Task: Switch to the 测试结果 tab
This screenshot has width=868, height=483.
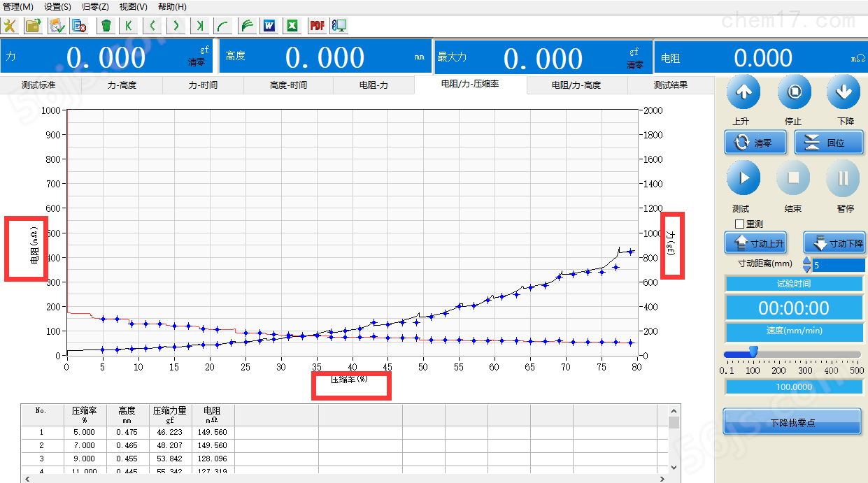Action: coord(671,85)
